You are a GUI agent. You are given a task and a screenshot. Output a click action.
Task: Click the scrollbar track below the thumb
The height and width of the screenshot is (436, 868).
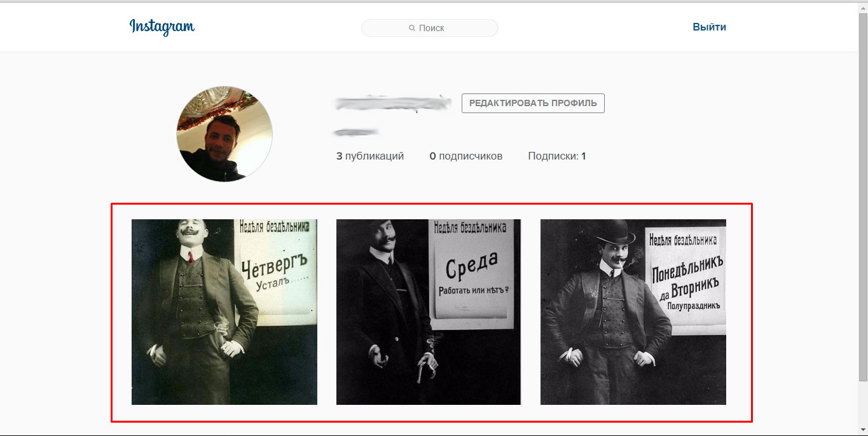coord(862,404)
